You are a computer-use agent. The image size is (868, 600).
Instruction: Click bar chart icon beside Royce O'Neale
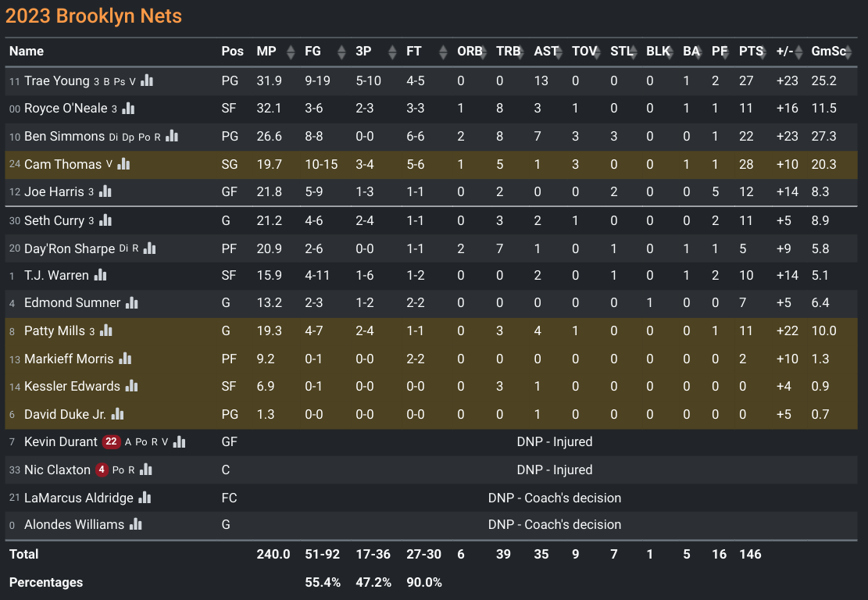tap(128, 108)
